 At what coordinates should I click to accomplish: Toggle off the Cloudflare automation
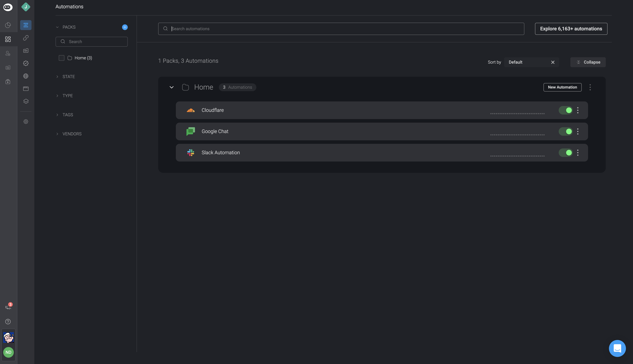[x=565, y=110]
